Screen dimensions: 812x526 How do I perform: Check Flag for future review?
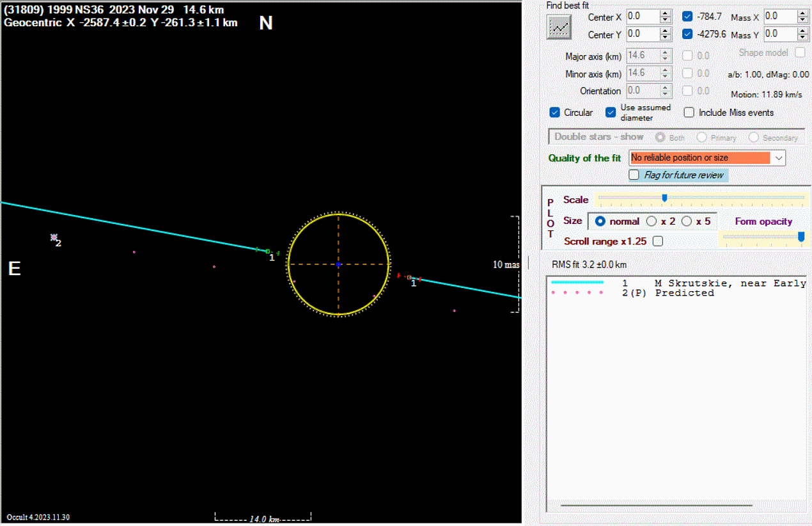634,175
